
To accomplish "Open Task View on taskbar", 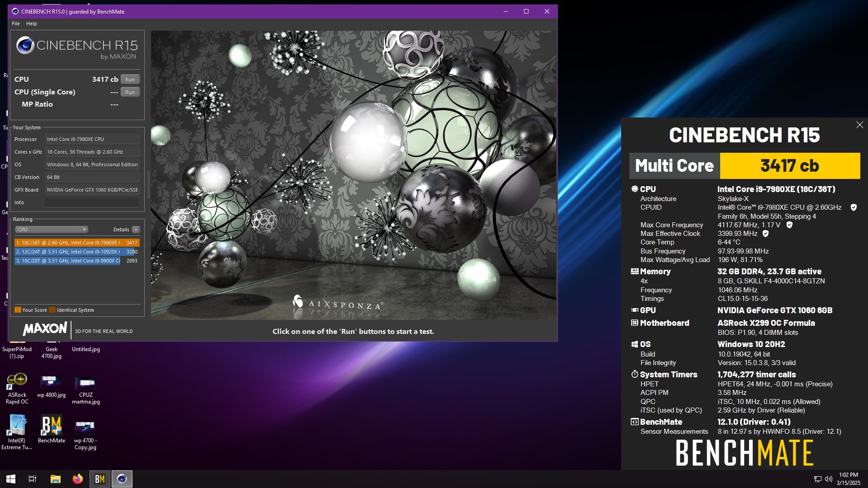I will point(33,479).
